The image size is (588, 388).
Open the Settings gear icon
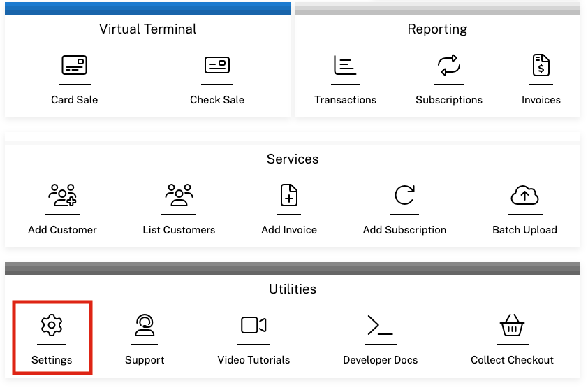click(52, 325)
